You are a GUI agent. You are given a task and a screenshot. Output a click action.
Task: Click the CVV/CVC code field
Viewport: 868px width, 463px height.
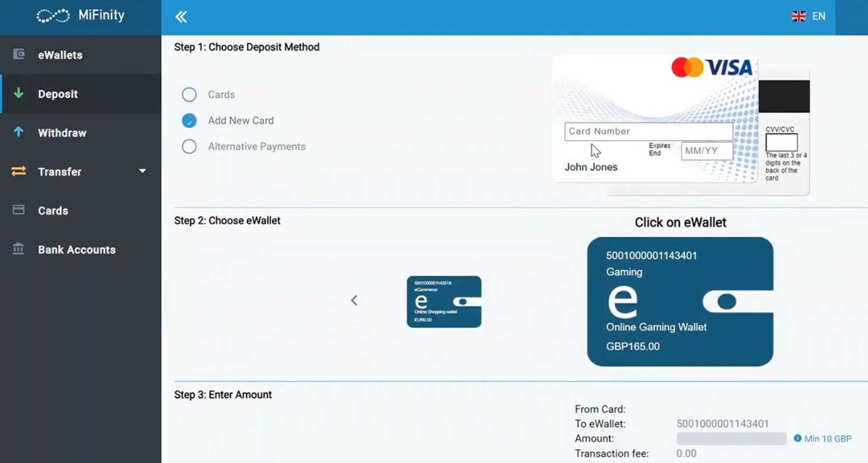tap(782, 142)
